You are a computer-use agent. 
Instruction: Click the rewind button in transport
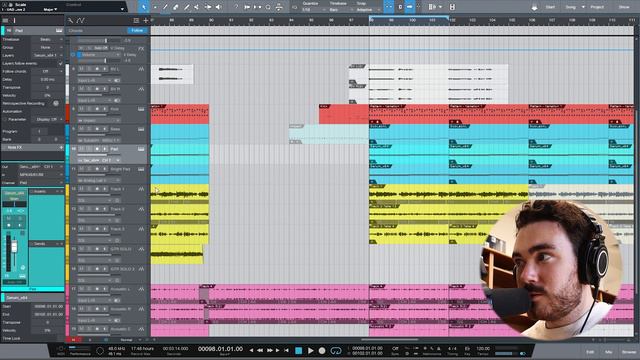260,350
